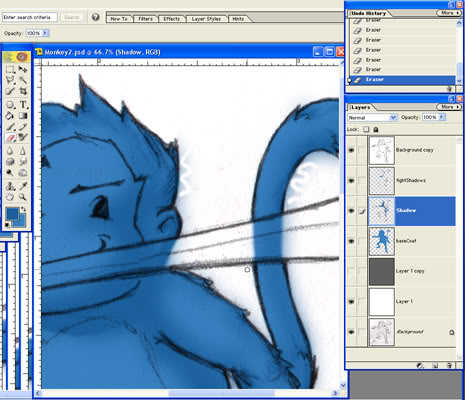The height and width of the screenshot is (400, 465).
Task: Hide the Layer 1 layer
Action: [x=351, y=301]
